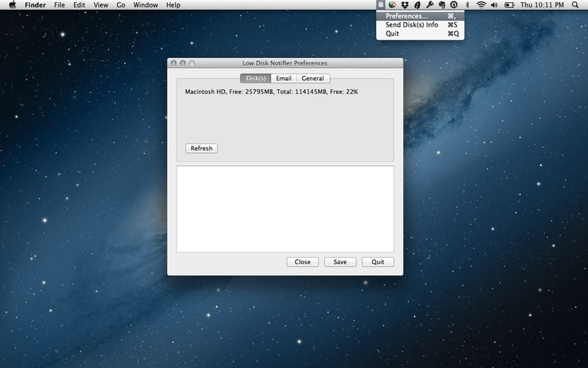
Task: Click the Macintosh HD disk info line
Action: tap(271, 91)
